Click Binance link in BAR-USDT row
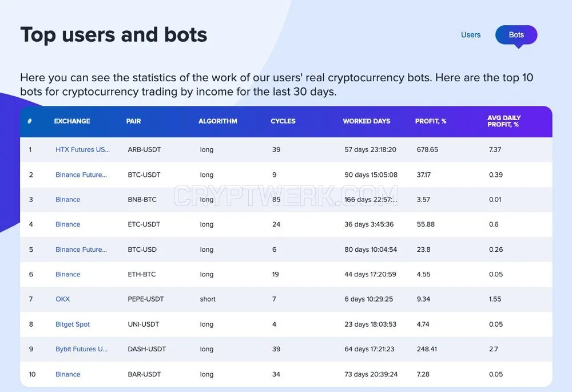The height and width of the screenshot is (392, 572). pos(68,374)
